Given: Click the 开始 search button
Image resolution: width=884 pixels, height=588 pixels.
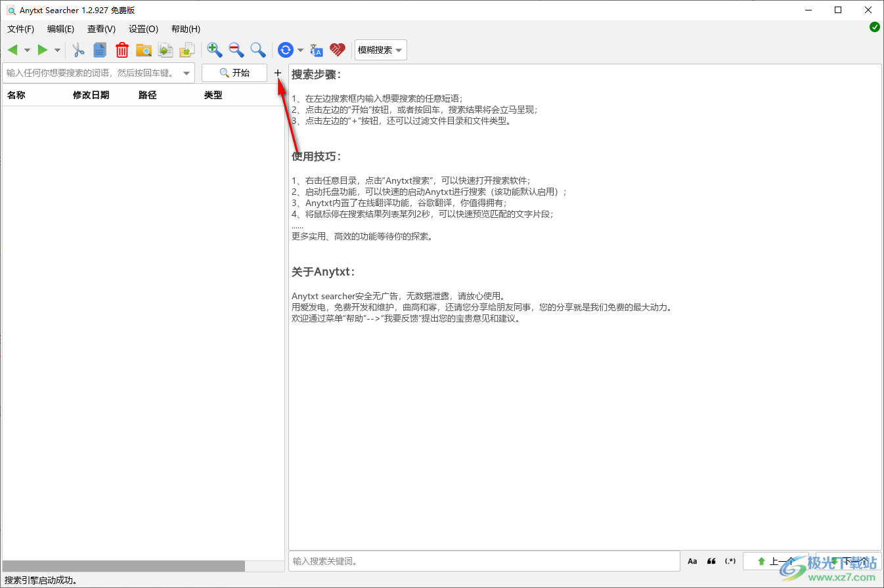Looking at the screenshot, I should [234, 73].
